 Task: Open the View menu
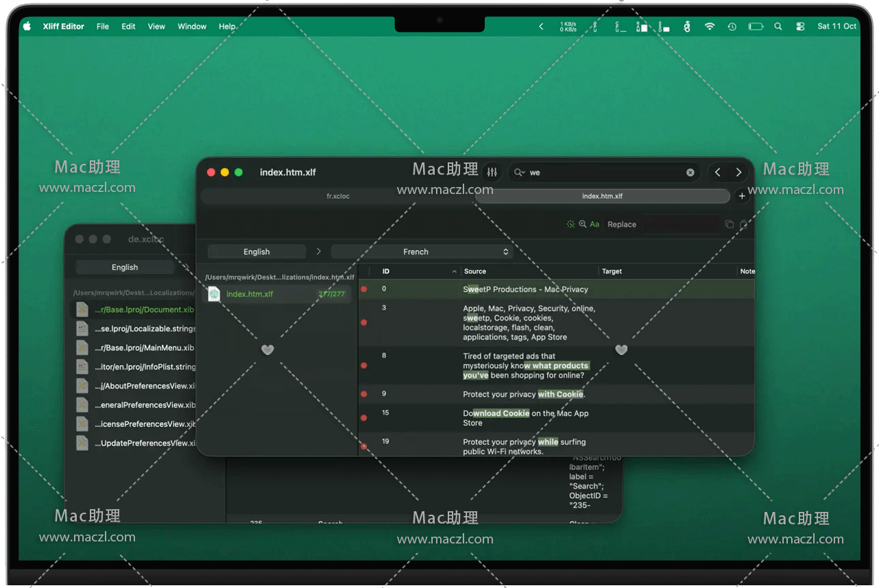click(156, 26)
